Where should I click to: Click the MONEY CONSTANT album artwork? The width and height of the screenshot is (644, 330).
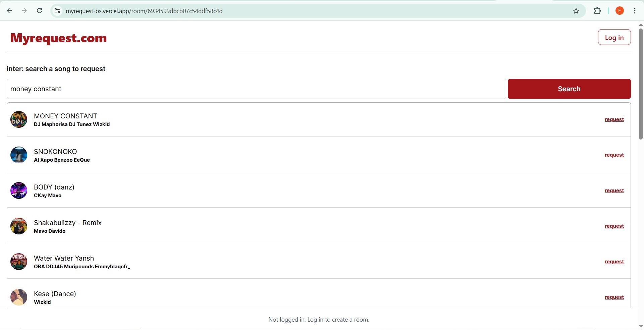click(19, 119)
